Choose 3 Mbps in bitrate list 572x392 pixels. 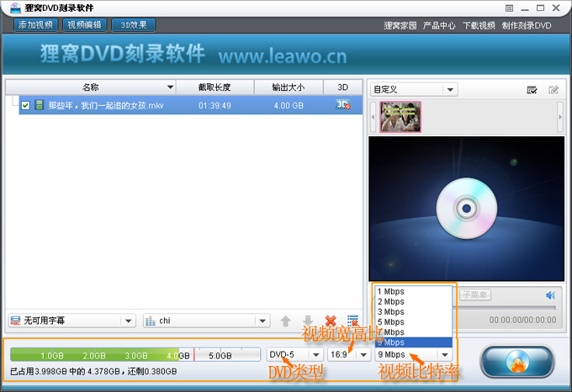coord(414,312)
